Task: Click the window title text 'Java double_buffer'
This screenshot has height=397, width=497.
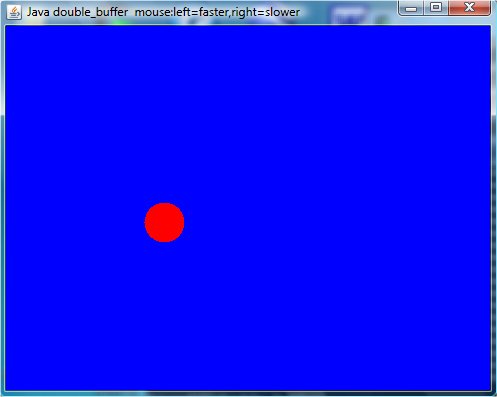Action: [x=77, y=12]
